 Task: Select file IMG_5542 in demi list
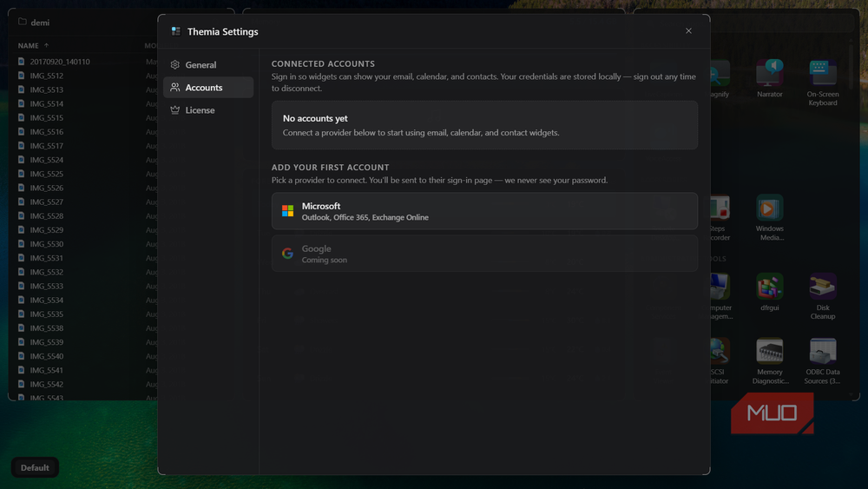pos(47,384)
